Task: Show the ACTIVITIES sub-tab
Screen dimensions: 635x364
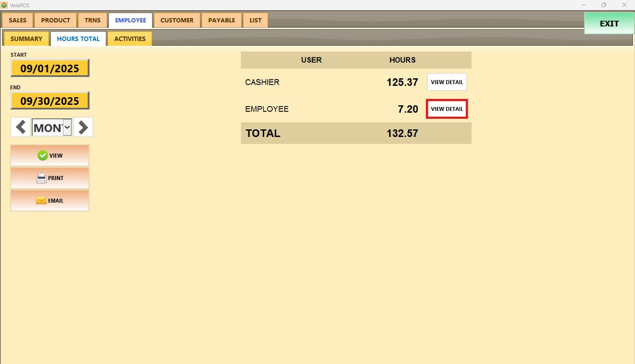Action: click(130, 39)
